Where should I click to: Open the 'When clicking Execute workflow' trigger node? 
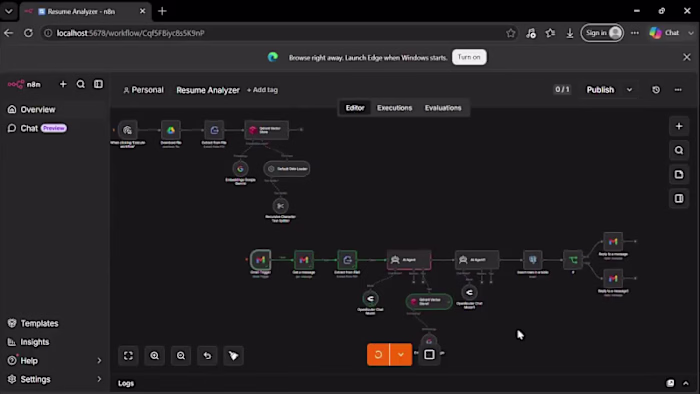[x=128, y=130]
